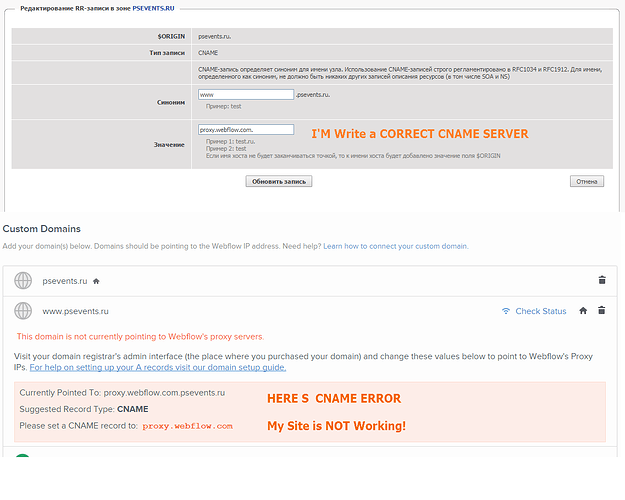The image size is (625, 500).
Task: Focus the Значение field with proxy.webflow.com.
Action: [x=246, y=130]
